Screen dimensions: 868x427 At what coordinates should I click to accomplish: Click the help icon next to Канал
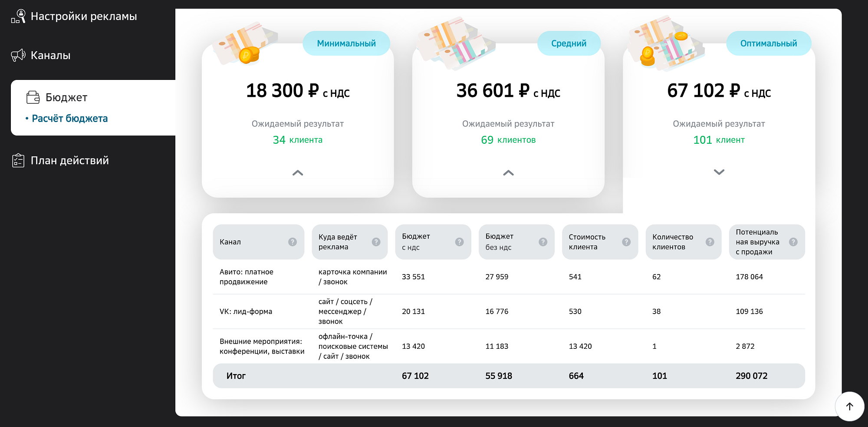point(293,242)
